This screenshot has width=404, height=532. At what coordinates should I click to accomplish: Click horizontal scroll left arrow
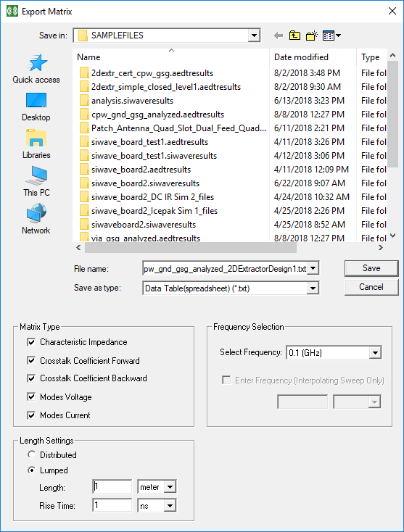click(78, 248)
